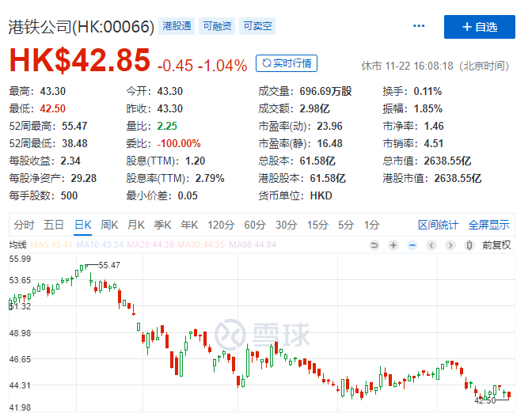Screen dimensions: 532x413
Task: Click the 港股通 tag
Action: click(x=177, y=26)
